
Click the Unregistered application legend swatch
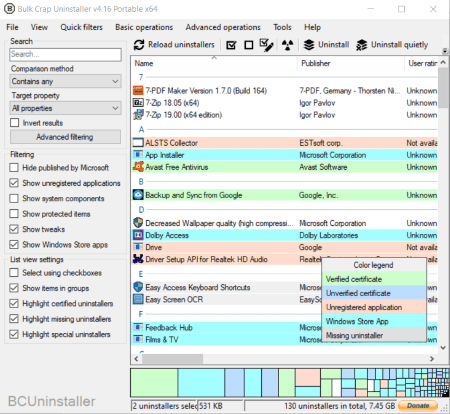(x=374, y=307)
